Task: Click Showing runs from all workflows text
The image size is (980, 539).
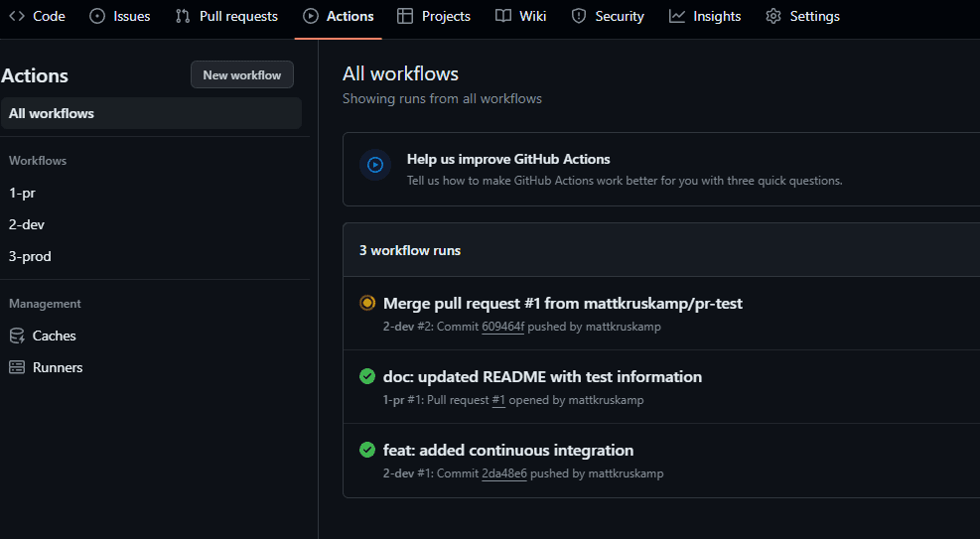Action: click(x=442, y=98)
